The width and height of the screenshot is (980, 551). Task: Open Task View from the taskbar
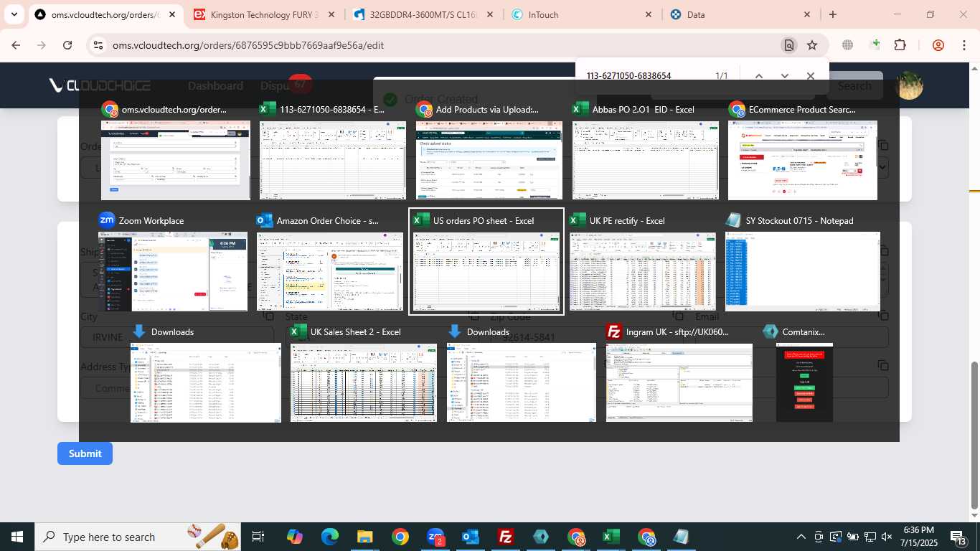(x=258, y=537)
